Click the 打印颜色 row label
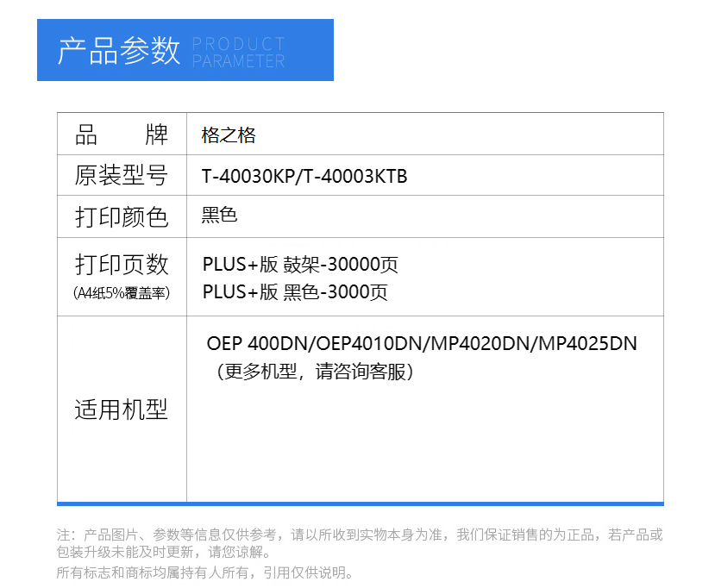 pyautogui.click(x=122, y=217)
